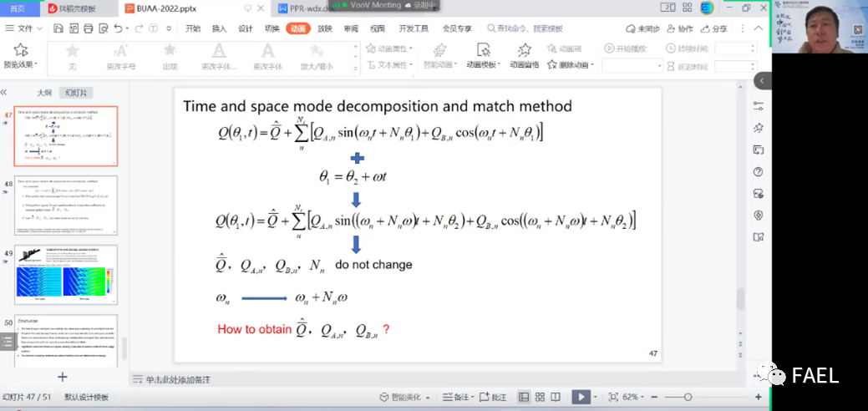
Task: Open the animation template (动画模板) tool
Action: (483, 53)
